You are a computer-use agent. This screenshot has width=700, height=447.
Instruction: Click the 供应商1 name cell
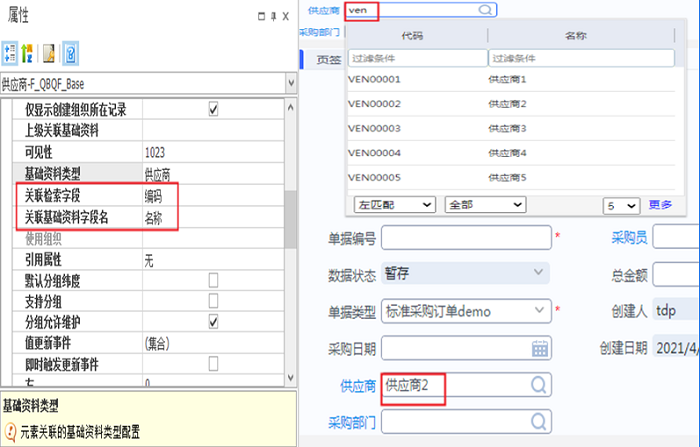tap(507, 79)
